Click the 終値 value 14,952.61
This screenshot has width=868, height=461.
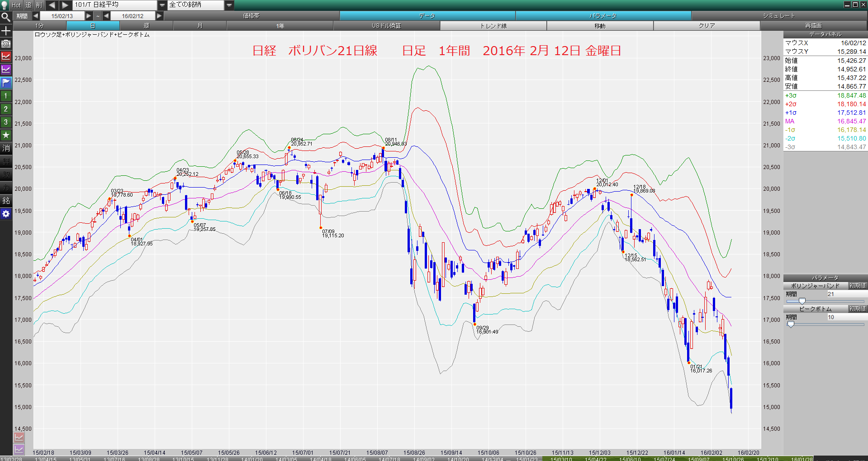point(851,69)
